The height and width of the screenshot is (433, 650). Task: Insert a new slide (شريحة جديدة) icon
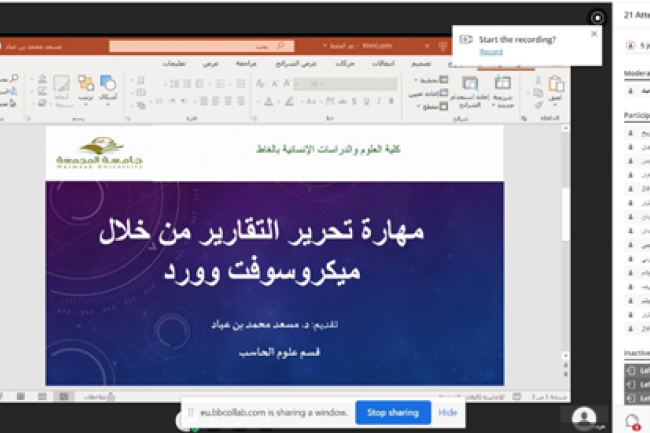[502, 83]
